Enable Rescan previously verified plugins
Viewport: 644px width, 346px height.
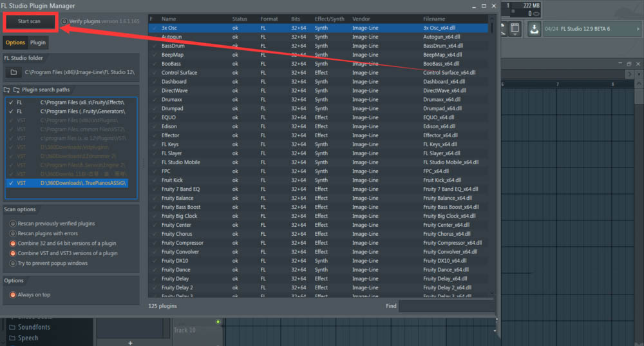tap(13, 224)
